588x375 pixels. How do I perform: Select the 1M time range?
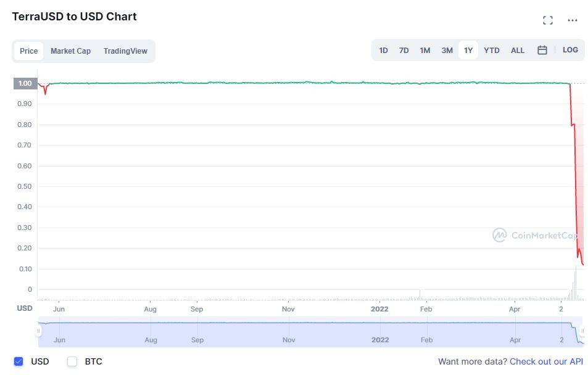pyautogui.click(x=425, y=50)
